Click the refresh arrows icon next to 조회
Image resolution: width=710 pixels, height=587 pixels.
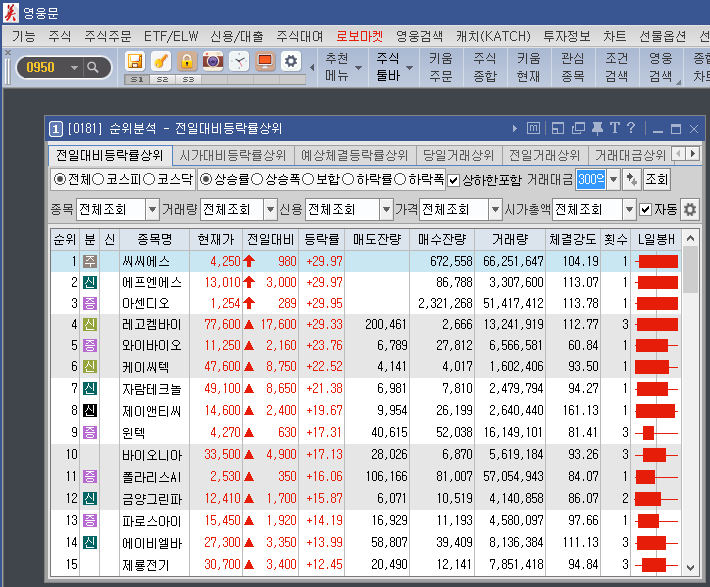631,180
